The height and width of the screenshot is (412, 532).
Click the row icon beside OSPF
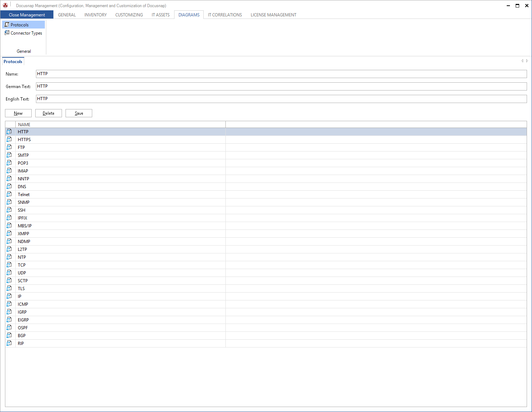click(x=9, y=328)
